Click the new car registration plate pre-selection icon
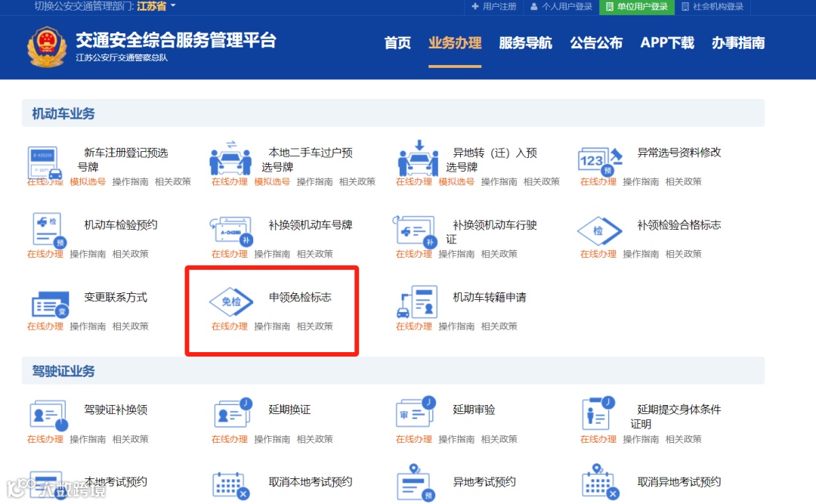This screenshot has height=504, width=816. pyautogui.click(x=45, y=162)
